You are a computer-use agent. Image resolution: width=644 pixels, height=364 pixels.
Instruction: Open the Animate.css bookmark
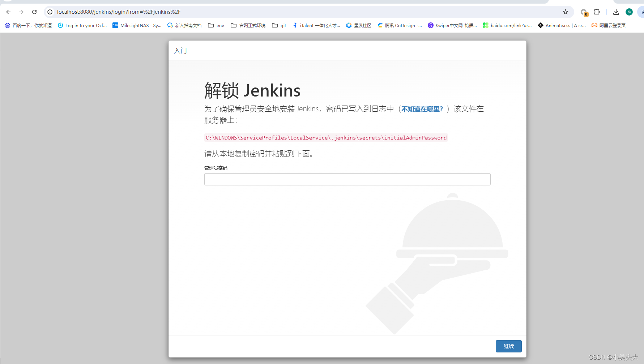click(562, 25)
